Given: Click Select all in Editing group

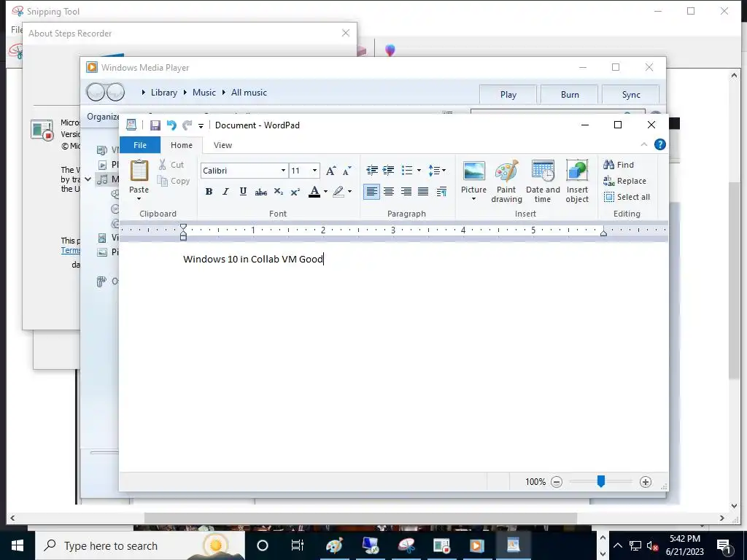Looking at the screenshot, I should point(627,197).
